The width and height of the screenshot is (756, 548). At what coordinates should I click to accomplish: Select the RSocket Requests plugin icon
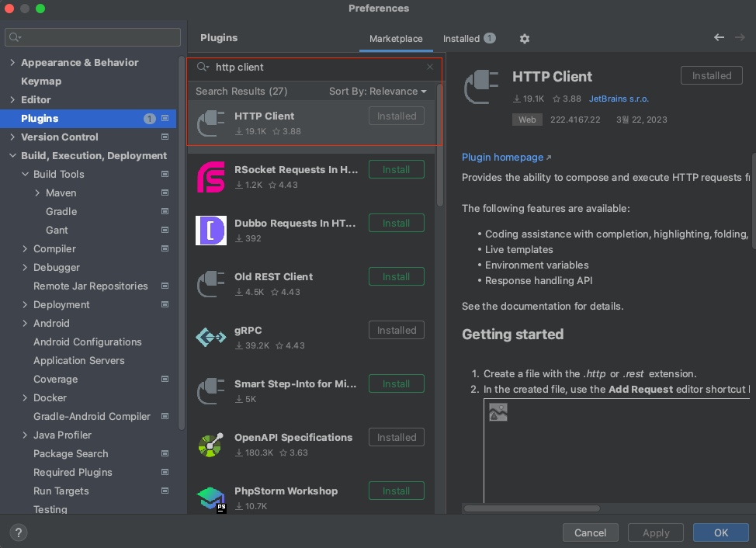[x=210, y=177]
